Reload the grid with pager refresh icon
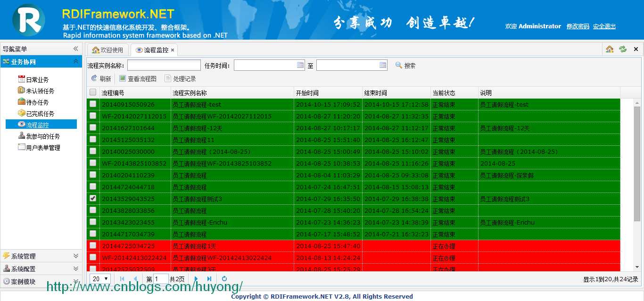This screenshot has width=644, height=301. click(224, 279)
